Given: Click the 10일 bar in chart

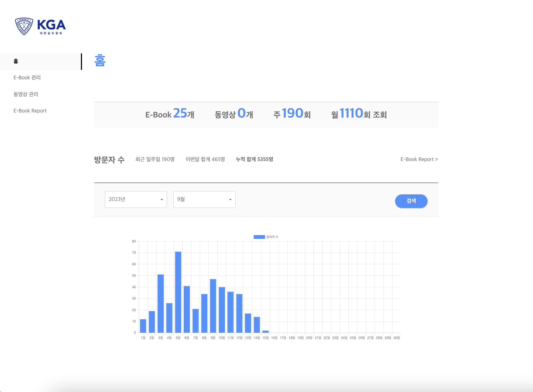Looking at the screenshot, I should pyautogui.click(x=222, y=310).
